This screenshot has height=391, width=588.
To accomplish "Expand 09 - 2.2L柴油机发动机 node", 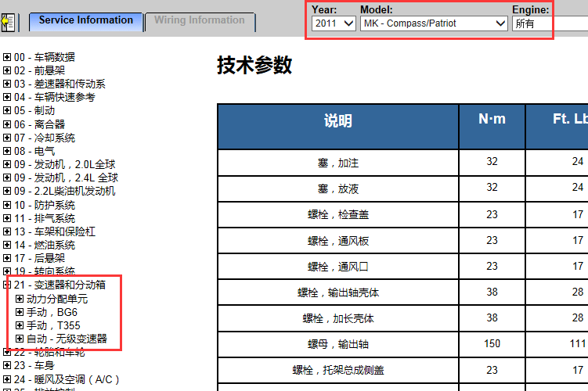I will point(7,191).
